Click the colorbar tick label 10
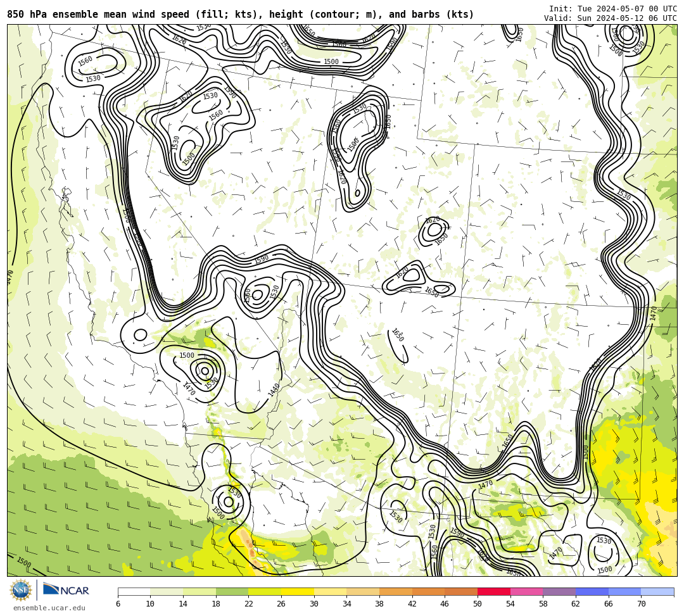This screenshot has height=616, width=684. tap(150, 604)
